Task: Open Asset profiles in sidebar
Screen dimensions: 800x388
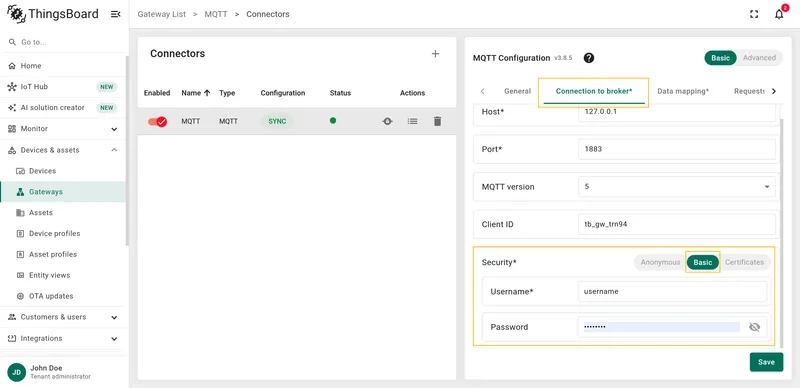Action: (62, 254)
